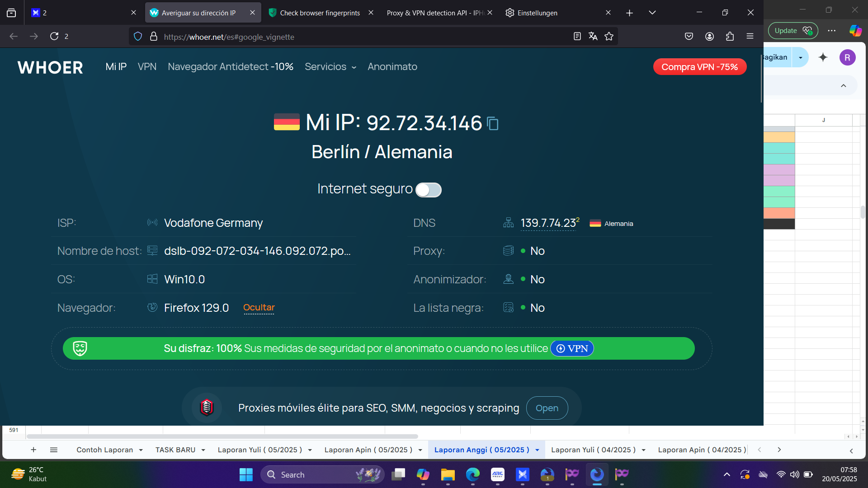
Task: Open the list all tabs dropdown arrow
Action: pyautogui.click(x=652, y=13)
